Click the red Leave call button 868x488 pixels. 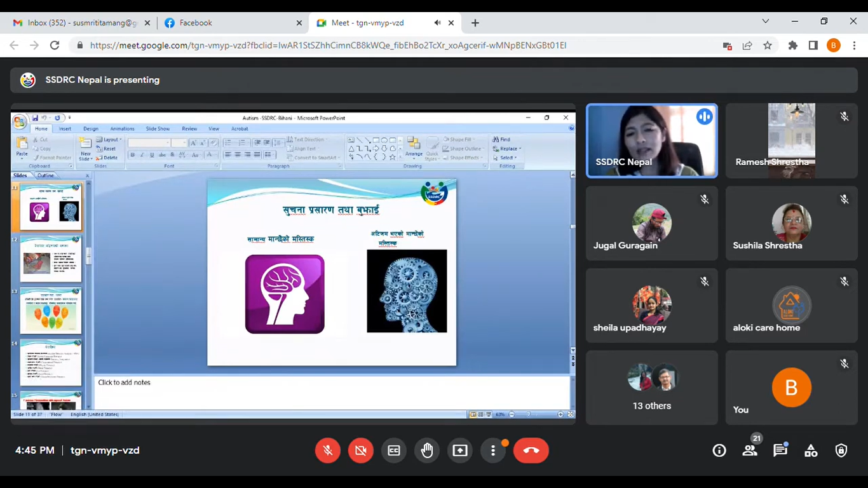531,451
